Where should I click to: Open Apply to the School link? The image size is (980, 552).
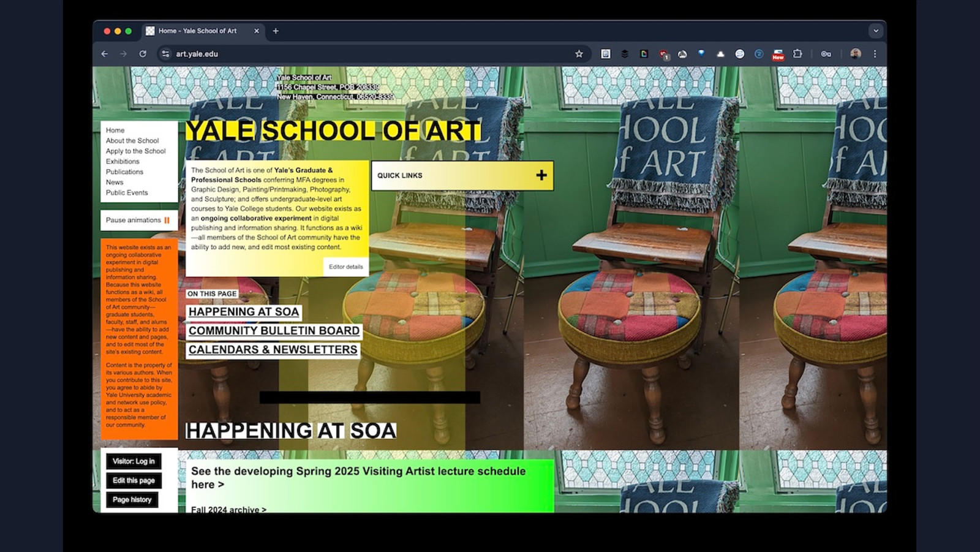[x=135, y=151]
